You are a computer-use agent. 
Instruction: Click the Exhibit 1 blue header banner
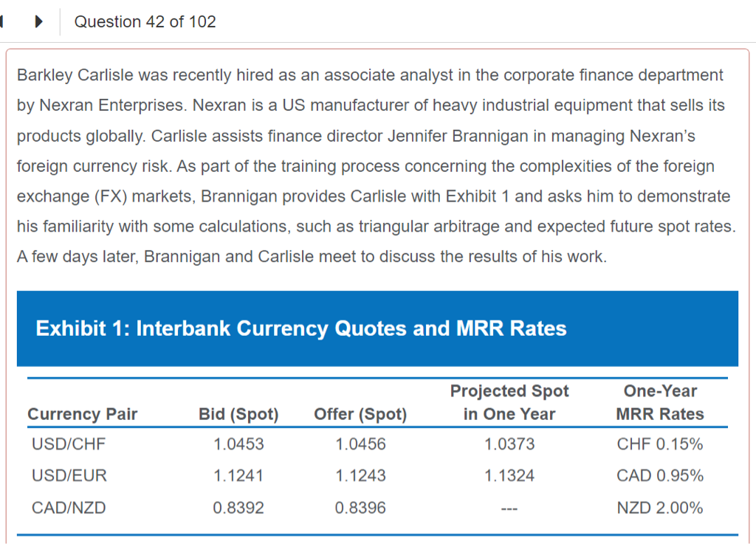tap(377, 328)
